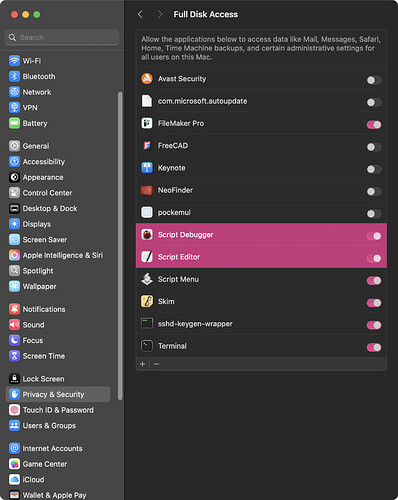
Task: Toggle NeoFinder disk access switch
Action: click(x=374, y=192)
